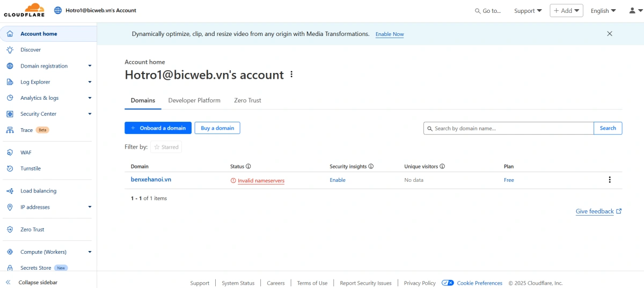This screenshot has height=288, width=644.
Task: Expand Log Explorer submenu arrow
Action: (90, 82)
